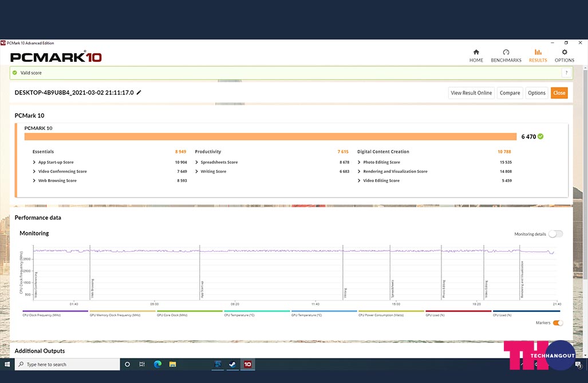This screenshot has width=588, height=383.
Task: Click the Additional Outputs heading
Action: 40,351
